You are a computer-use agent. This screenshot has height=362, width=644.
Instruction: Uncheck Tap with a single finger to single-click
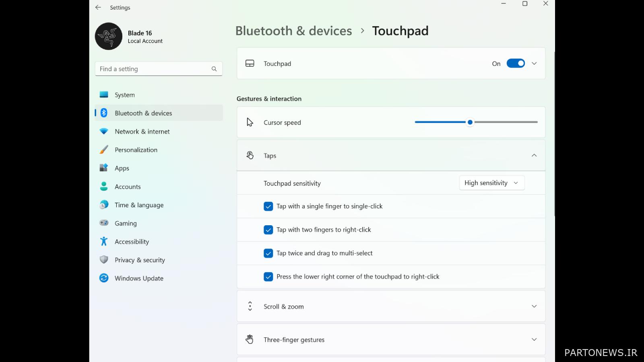point(268,206)
